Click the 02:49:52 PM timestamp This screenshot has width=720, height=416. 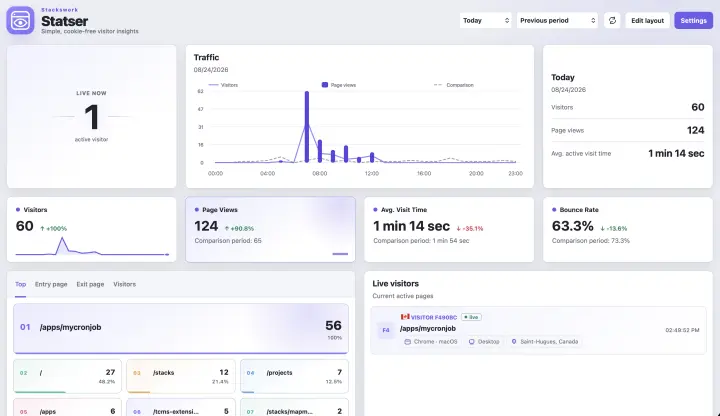[x=682, y=330]
